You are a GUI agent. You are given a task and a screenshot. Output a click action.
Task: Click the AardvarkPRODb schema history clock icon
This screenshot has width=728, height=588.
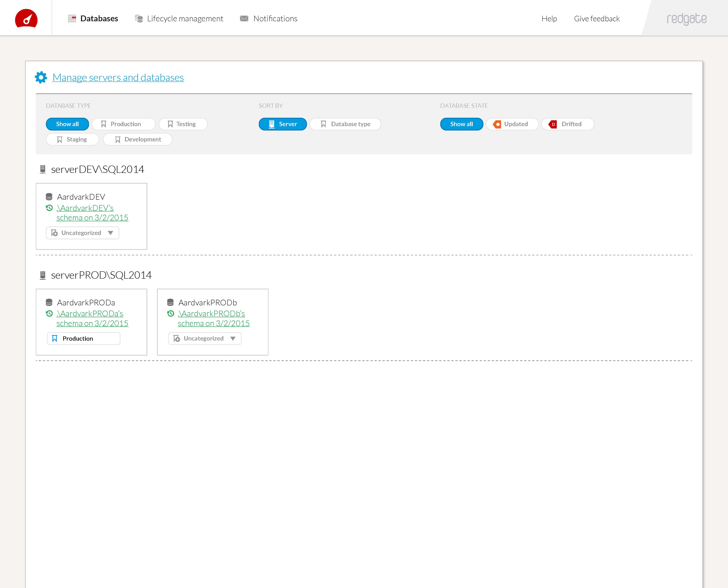coord(171,314)
